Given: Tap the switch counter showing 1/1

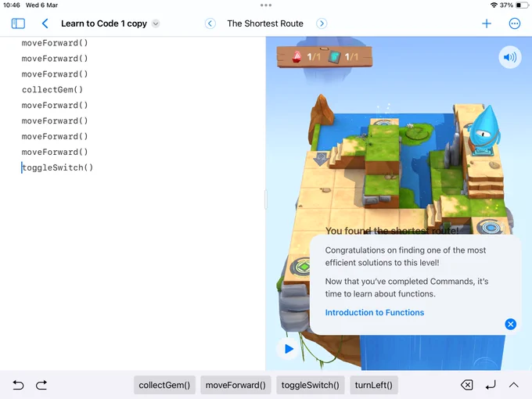Looking at the screenshot, I should point(343,56).
